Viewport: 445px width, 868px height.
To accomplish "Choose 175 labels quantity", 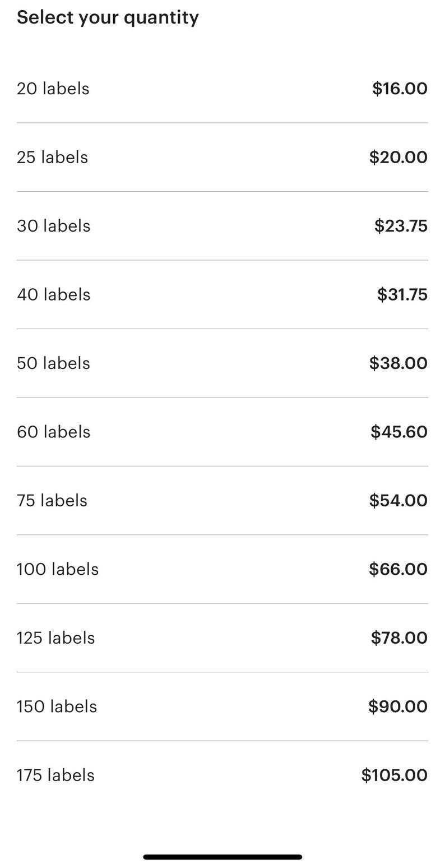I will pyautogui.click(x=222, y=775).
